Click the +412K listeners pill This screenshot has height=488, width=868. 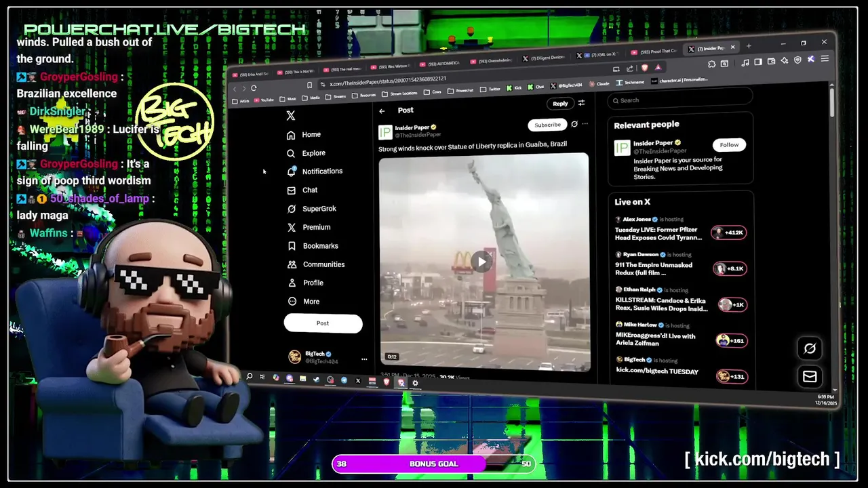click(729, 232)
